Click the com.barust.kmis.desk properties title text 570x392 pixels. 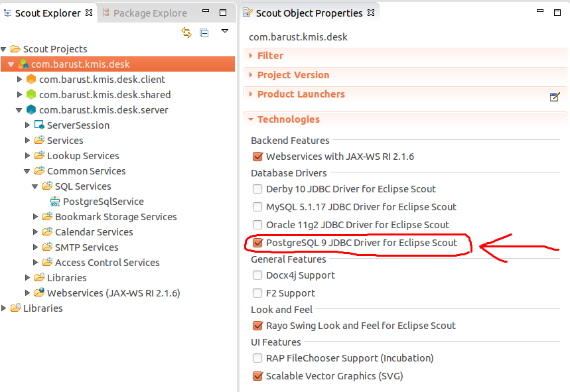pyautogui.click(x=298, y=37)
